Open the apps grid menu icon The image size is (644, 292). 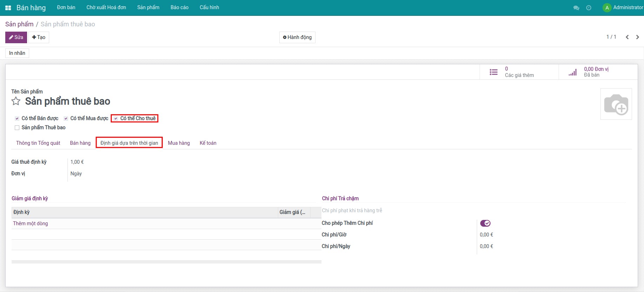pos(8,8)
